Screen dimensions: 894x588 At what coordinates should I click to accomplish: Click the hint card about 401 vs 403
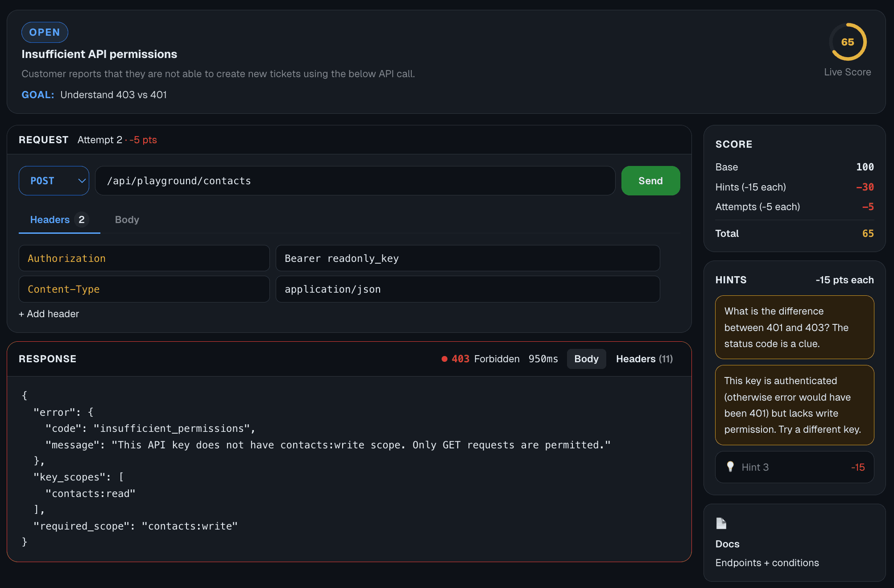pyautogui.click(x=794, y=327)
